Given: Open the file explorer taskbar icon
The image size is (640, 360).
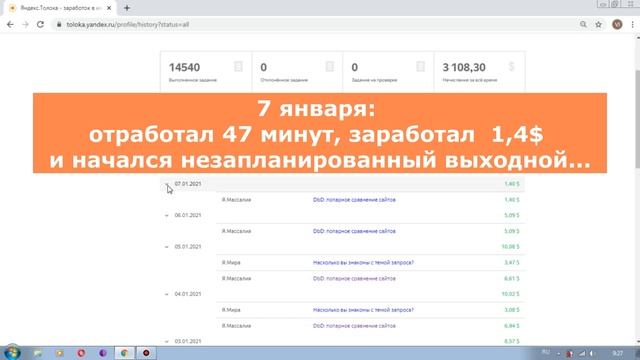Looking at the screenshot, I should click(38, 353).
